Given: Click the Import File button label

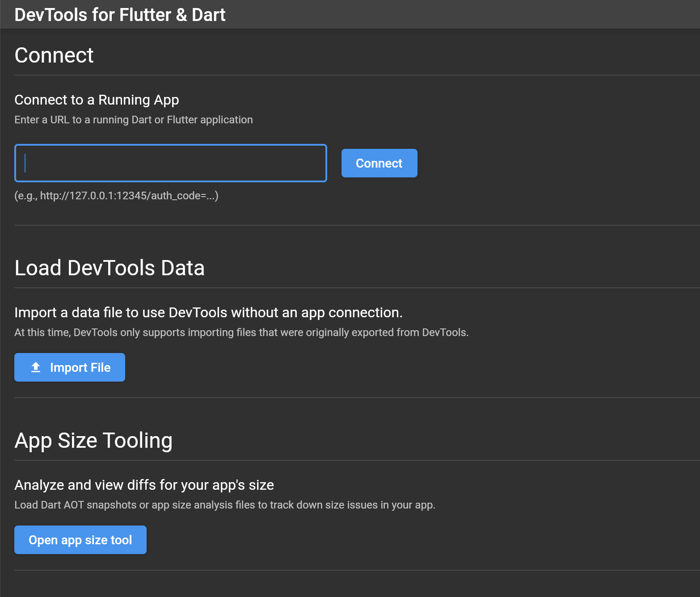Looking at the screenshot, I should pos(80,367).
